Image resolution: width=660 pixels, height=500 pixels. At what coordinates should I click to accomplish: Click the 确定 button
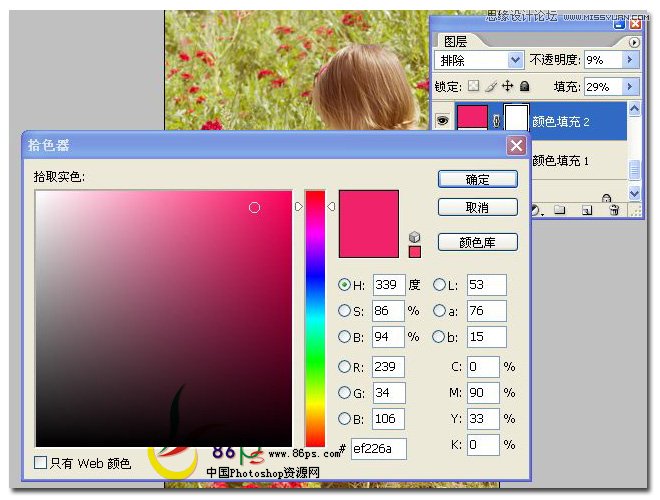click(478, 179)
